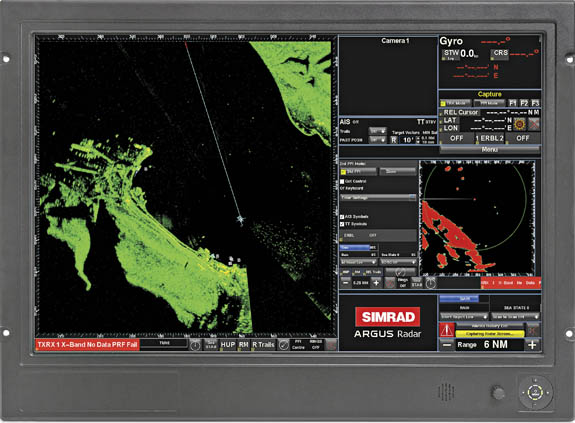Click the orange gear icon near LAT/LON
575x423 pixels.
519,125
